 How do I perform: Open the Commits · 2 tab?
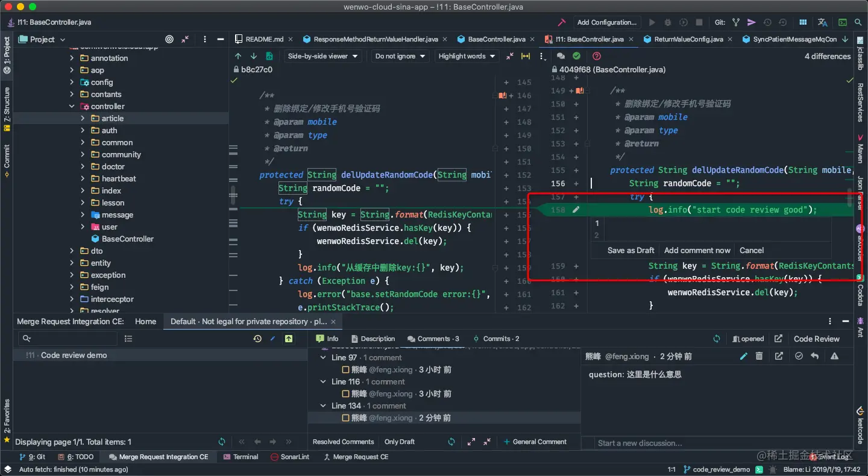pos(496,339)
